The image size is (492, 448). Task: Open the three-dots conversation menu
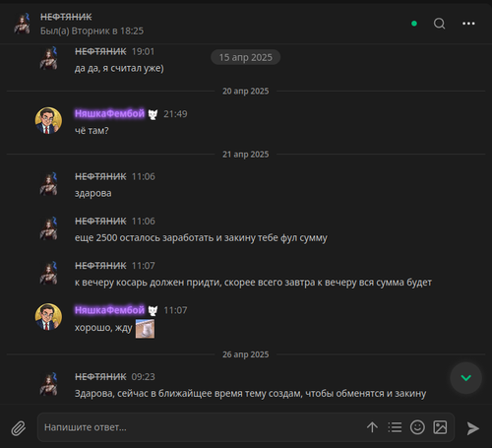(x=468, y=24)
